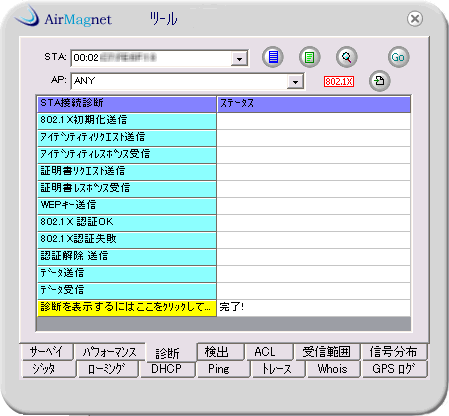Screen dimensions: 449x416
Task: Select the 診断 tab
Action: tap(167, 353)
